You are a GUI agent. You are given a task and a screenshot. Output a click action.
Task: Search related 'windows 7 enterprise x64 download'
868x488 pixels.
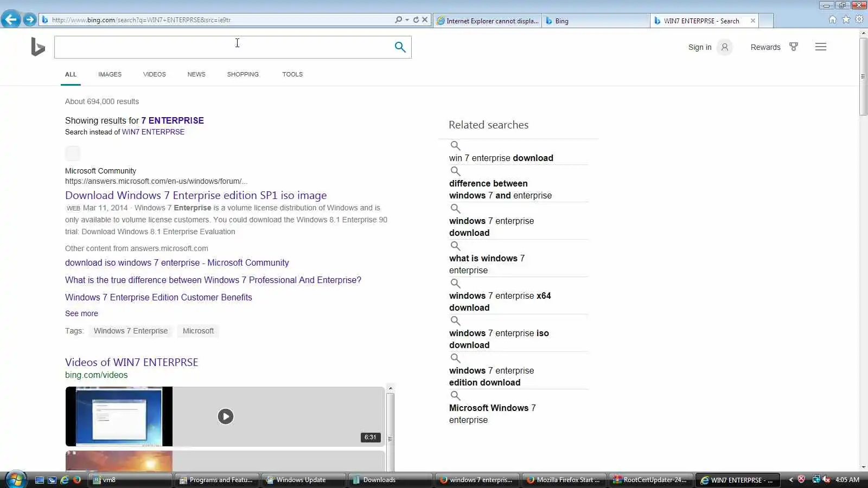point(500,301)
